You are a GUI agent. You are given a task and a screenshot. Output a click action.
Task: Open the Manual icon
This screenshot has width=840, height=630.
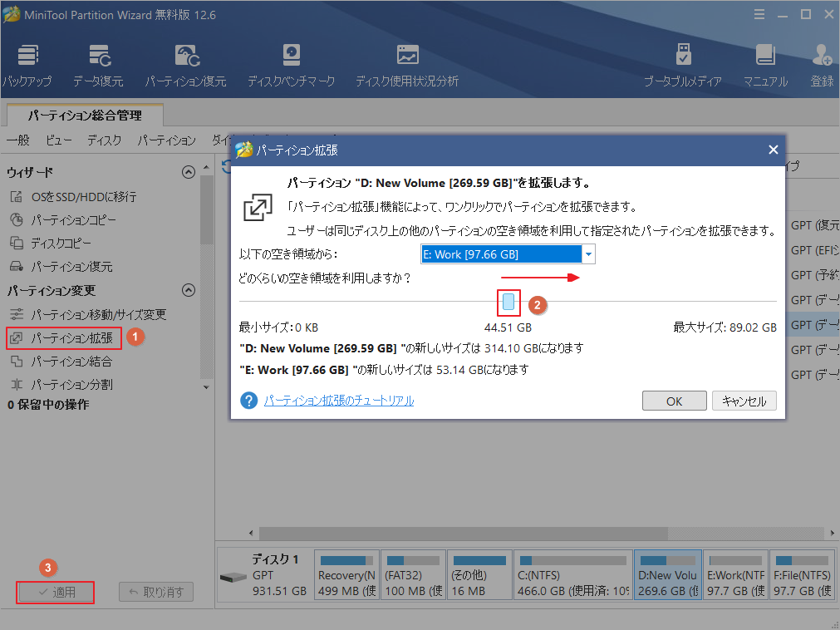765,66
